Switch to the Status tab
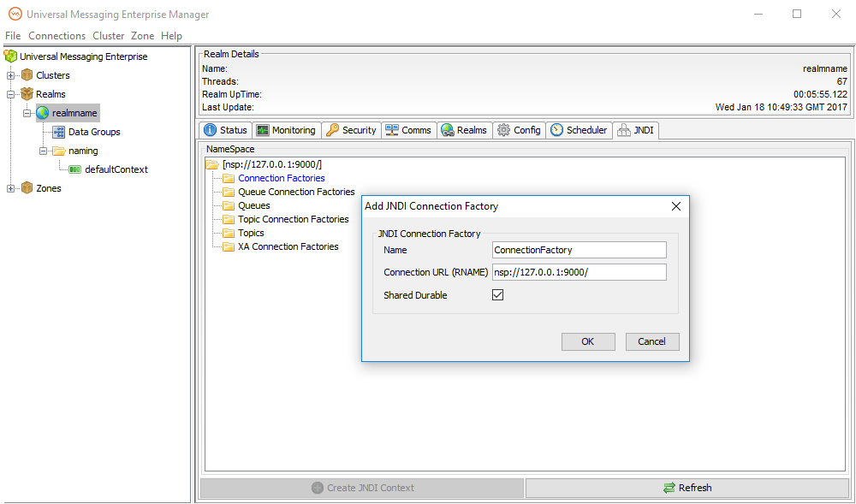This screenshot has height=504, width=856. point(225,130)
